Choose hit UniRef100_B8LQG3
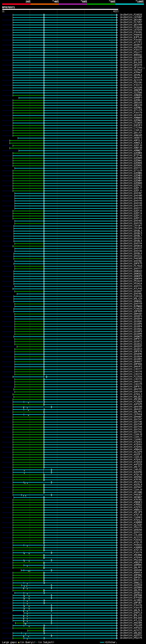The image size is (146, 644). (131, 397)
